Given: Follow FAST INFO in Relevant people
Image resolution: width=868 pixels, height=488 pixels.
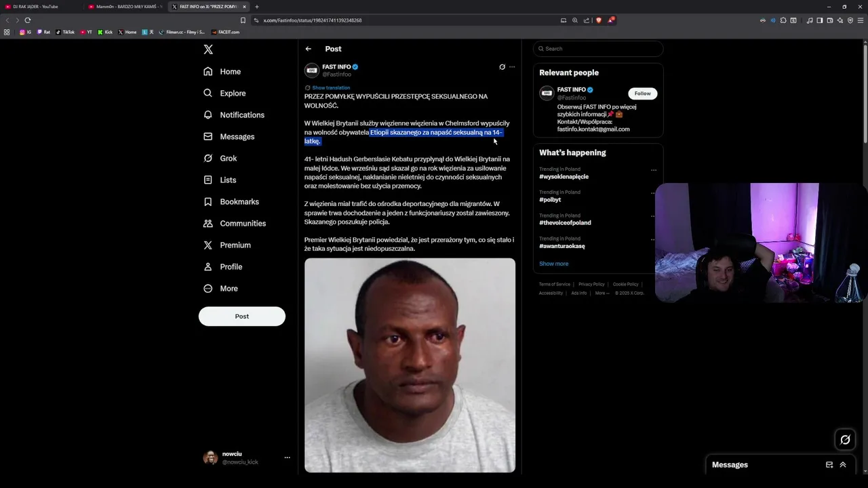Looking at the screenshot, I should (642, 94).
